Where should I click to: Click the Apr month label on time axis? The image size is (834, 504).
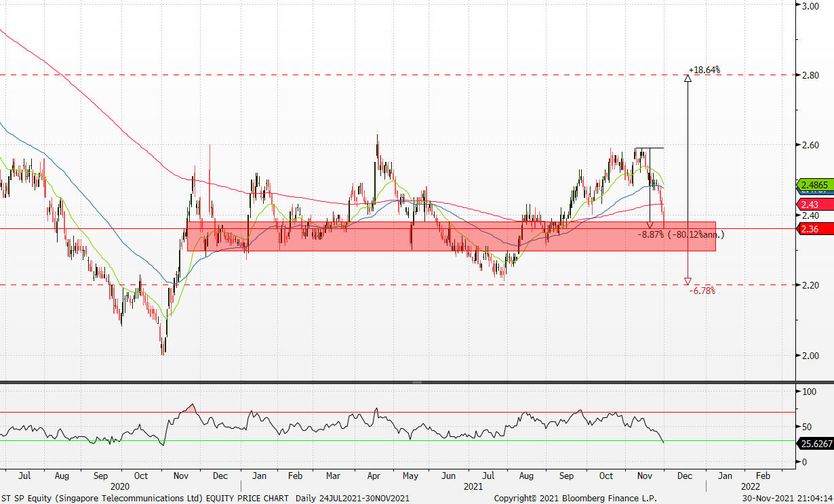[x=373, y=476]
